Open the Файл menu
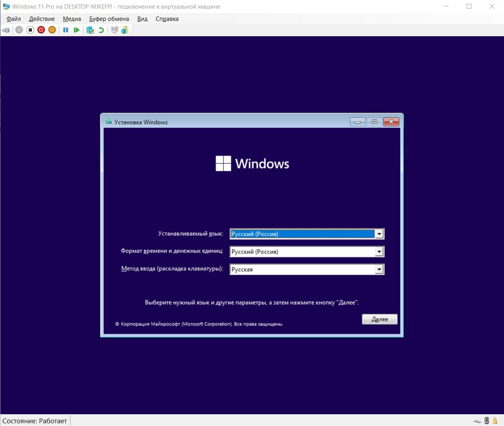This screenshot has width=504, height=426. coord(14,19)
